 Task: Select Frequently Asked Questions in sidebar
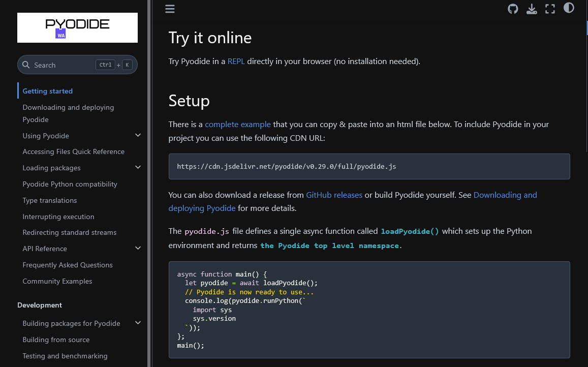(67, 265)
